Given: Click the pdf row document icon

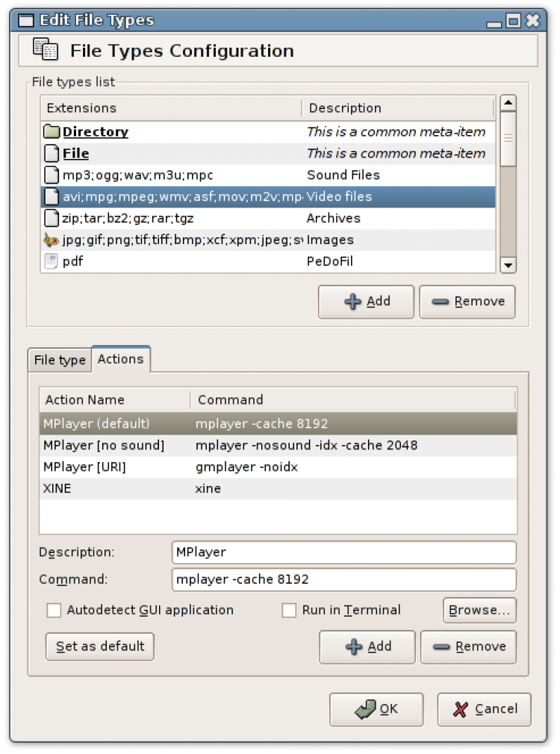Looking at the screenshot, I should click(x=51, y=262).
